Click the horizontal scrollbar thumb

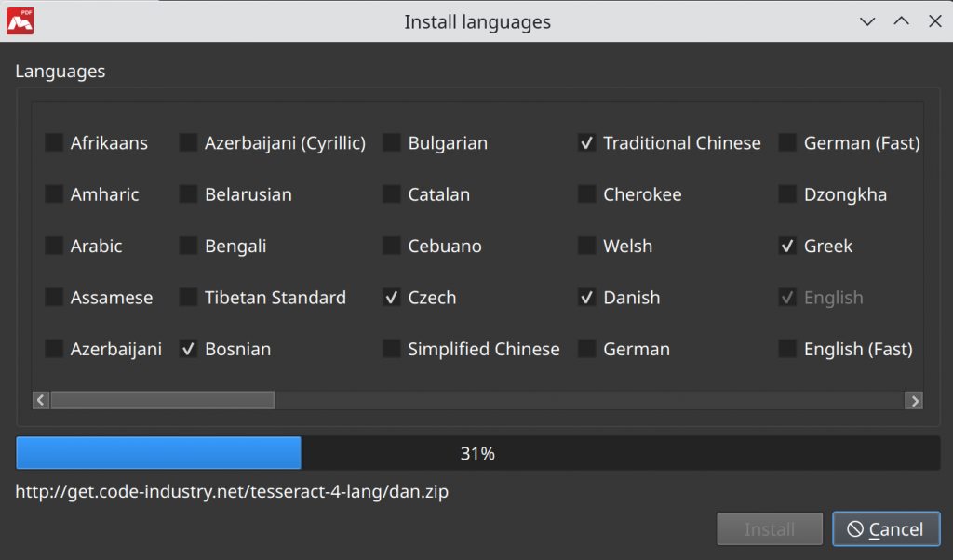click(162, 400)
